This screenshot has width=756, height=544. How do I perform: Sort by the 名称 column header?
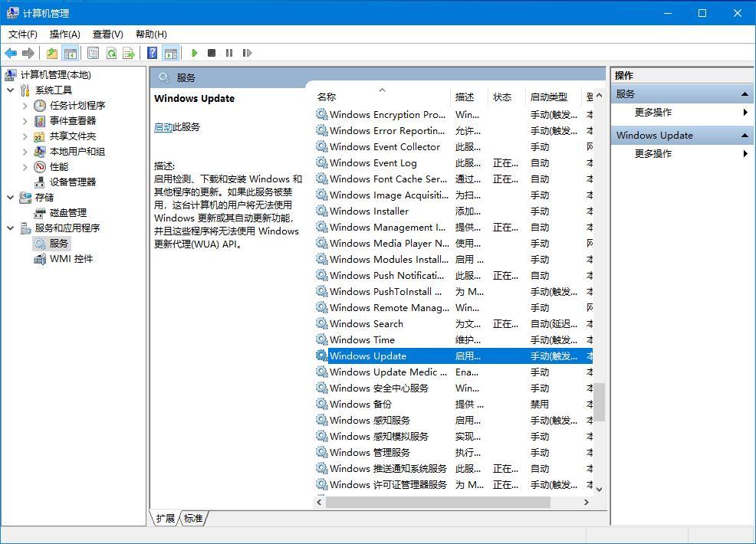pos(383,97)
